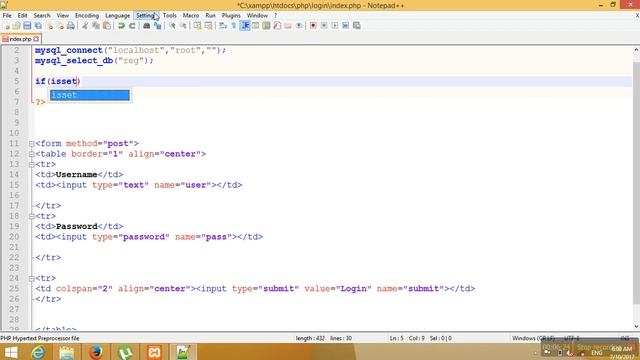Zoom out using the toolbar icon

183,26
